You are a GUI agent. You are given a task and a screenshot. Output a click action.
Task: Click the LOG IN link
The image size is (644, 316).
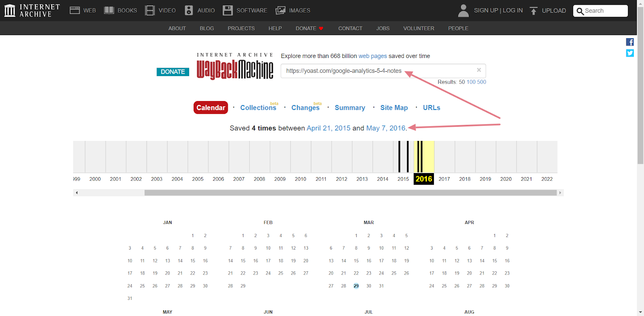(513, 10)
